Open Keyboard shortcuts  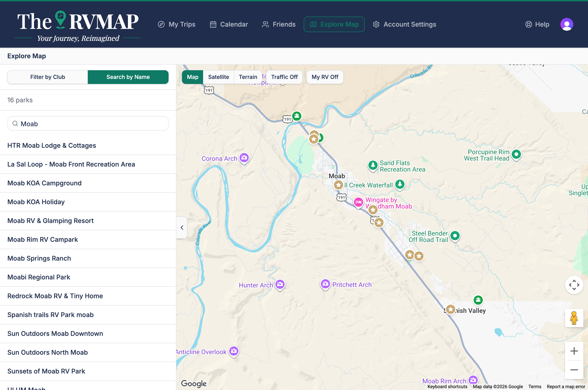pos(447,387)
